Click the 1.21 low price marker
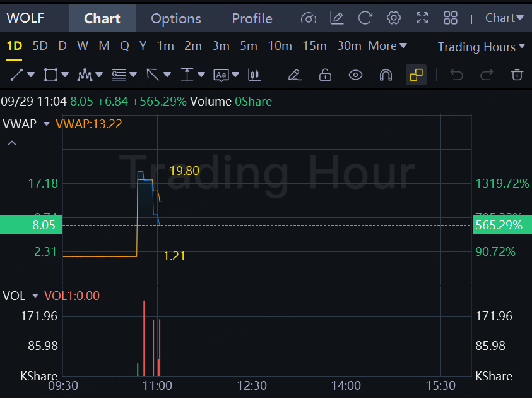The image size is (532, 398). pyautogui.click(x=174, y=256)
